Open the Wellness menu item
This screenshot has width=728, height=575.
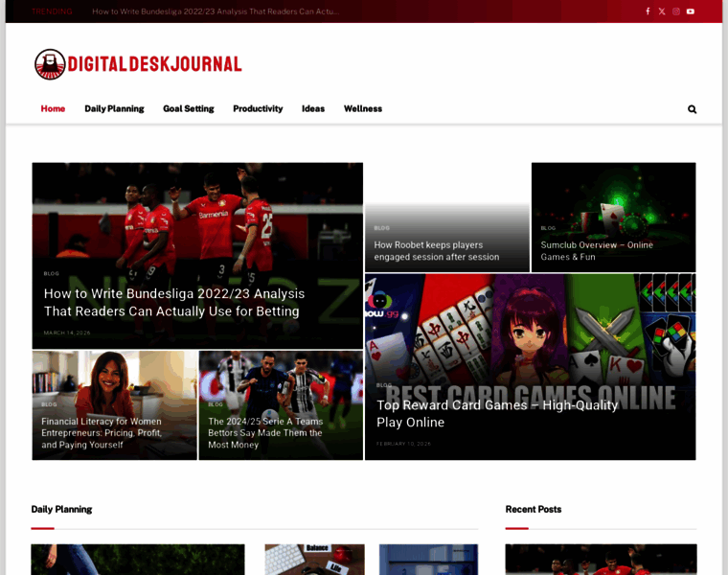[363, 109]
